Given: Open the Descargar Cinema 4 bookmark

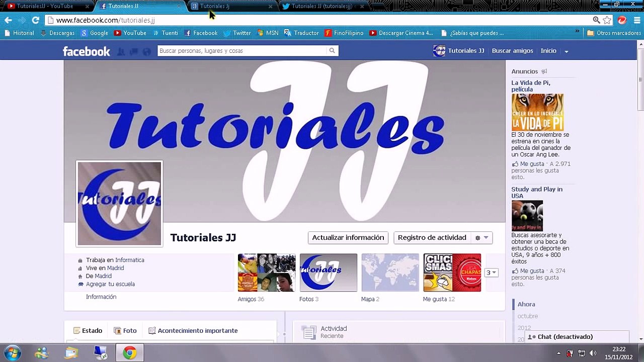Looking at the screenshot, I should tap(401, 33).
